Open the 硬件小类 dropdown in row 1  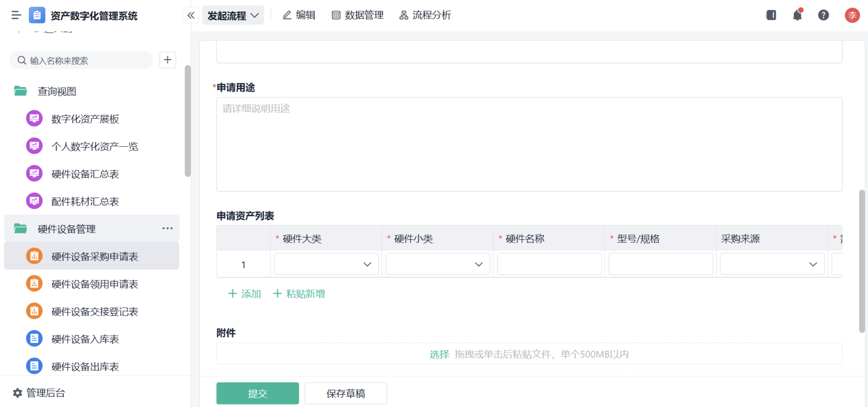coord(437,264)
